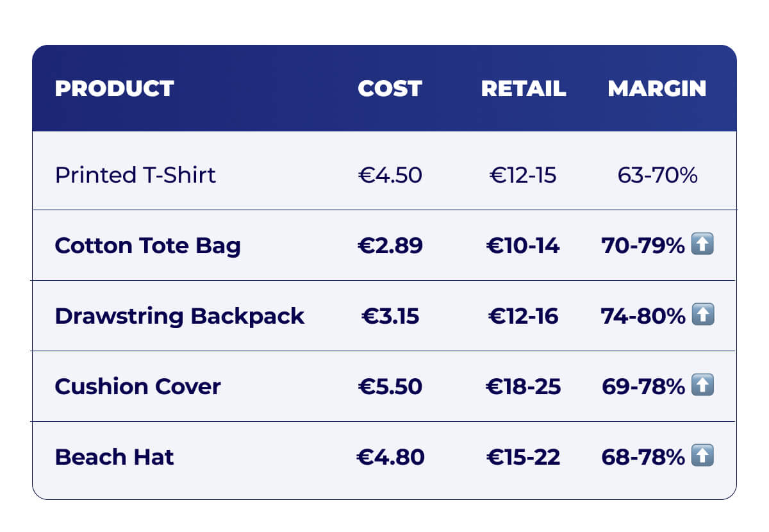This screenshot has height=532, width=769.
Task: Click the RETAIL column header
Action: 523,88
